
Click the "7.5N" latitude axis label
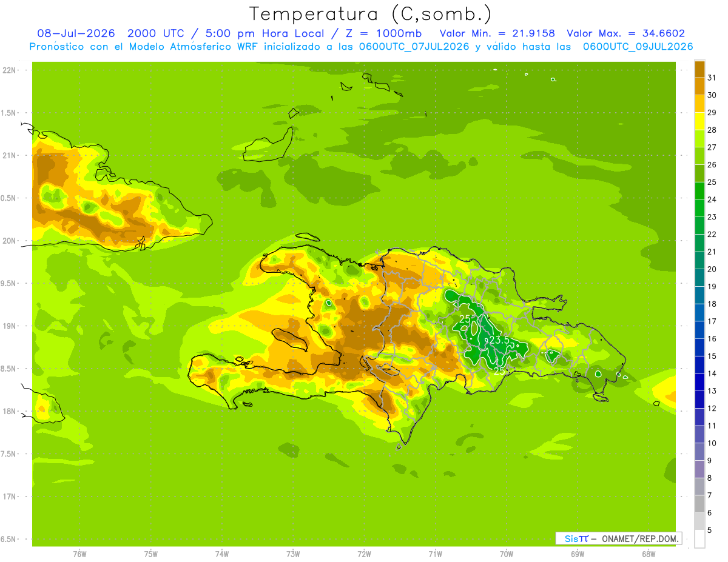[x=8, y=454]
